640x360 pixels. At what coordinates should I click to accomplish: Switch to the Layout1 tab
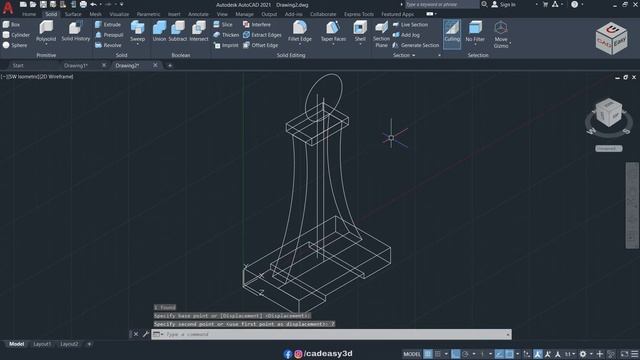[42, 344]
